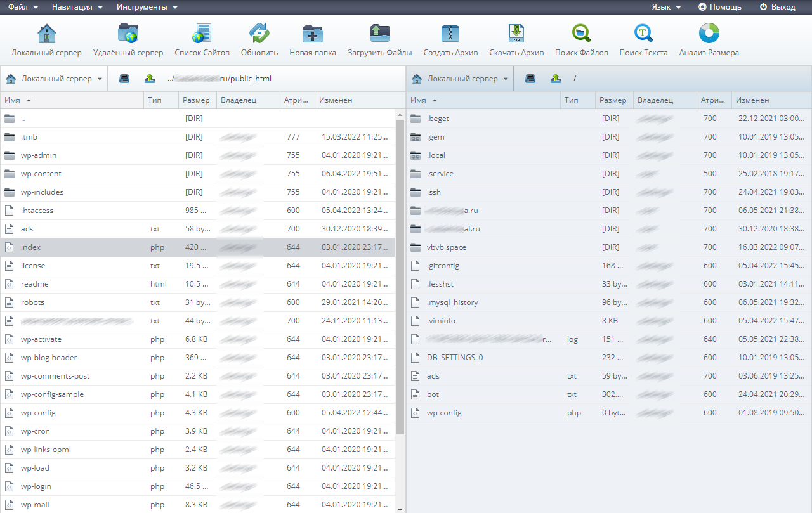Sort right panel by Размер column
This screenshot has width=812, height=513.
click(x=614, y=100)
